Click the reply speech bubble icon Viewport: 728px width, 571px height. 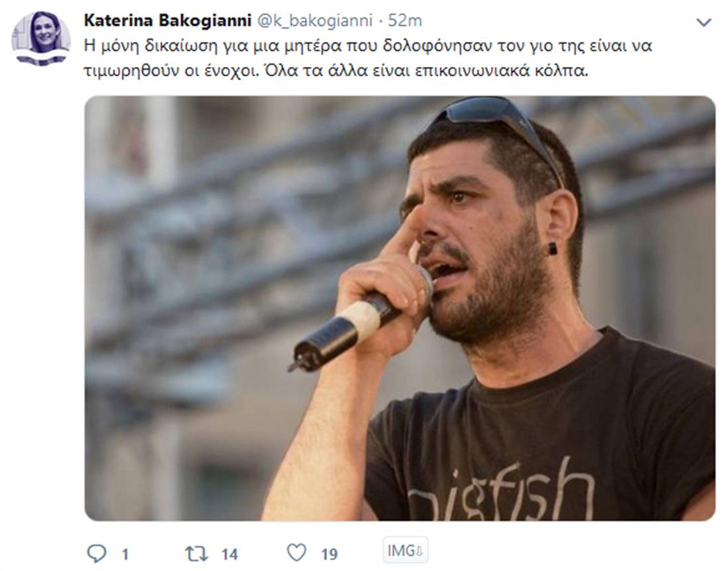[97, 553]
